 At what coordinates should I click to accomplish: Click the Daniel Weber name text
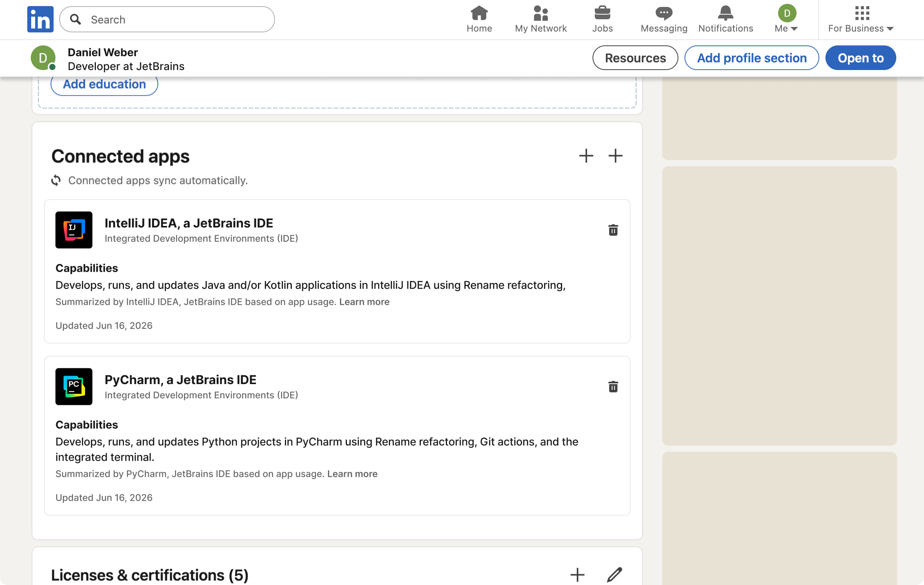click(103, 52)
